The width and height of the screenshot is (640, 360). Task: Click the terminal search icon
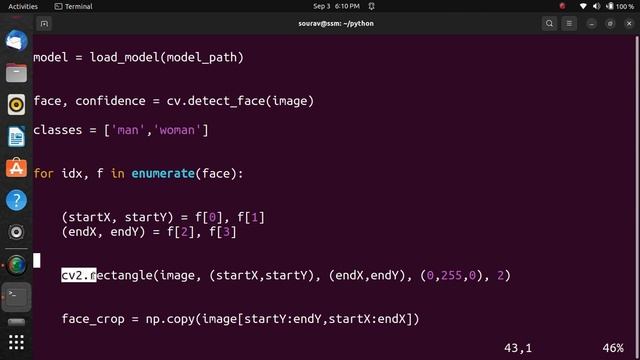pos(549,24)
